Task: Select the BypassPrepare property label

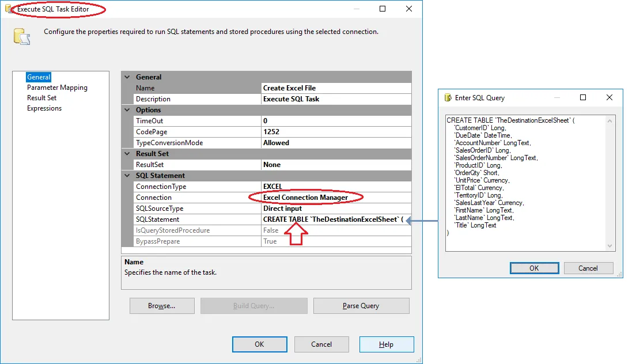Action: tap(158, 241)
